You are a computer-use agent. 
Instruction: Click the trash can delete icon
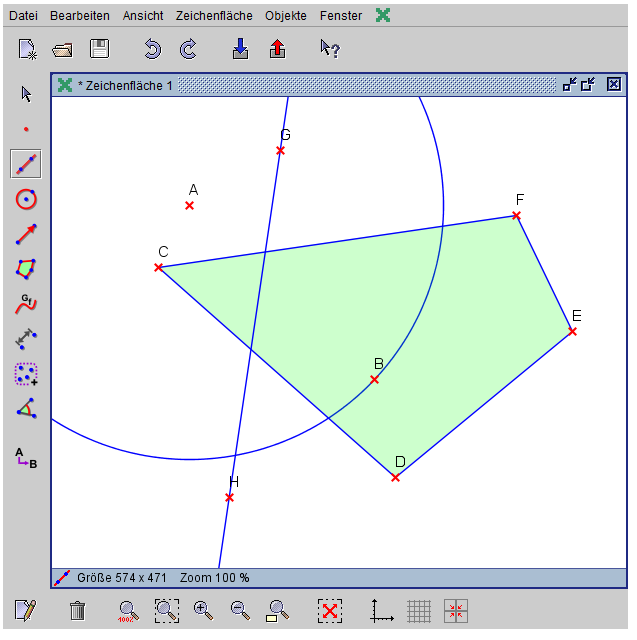[x=78, y=611]
